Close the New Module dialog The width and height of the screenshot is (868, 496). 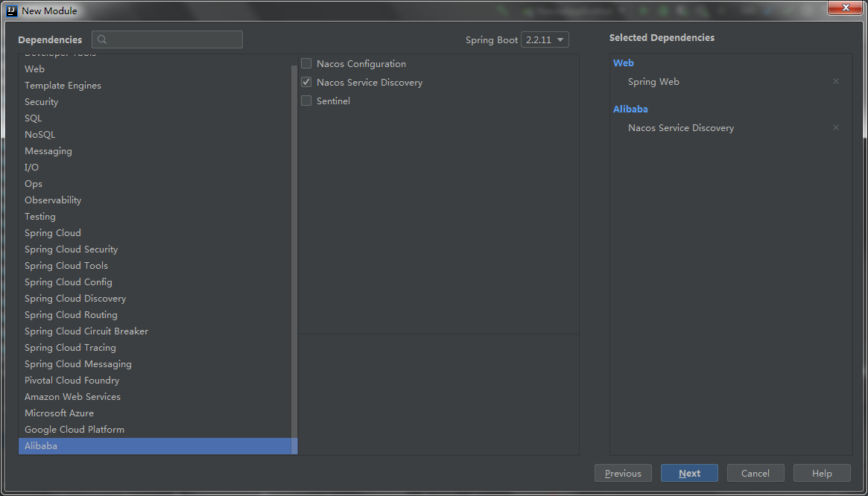click(x=846, y=7)
